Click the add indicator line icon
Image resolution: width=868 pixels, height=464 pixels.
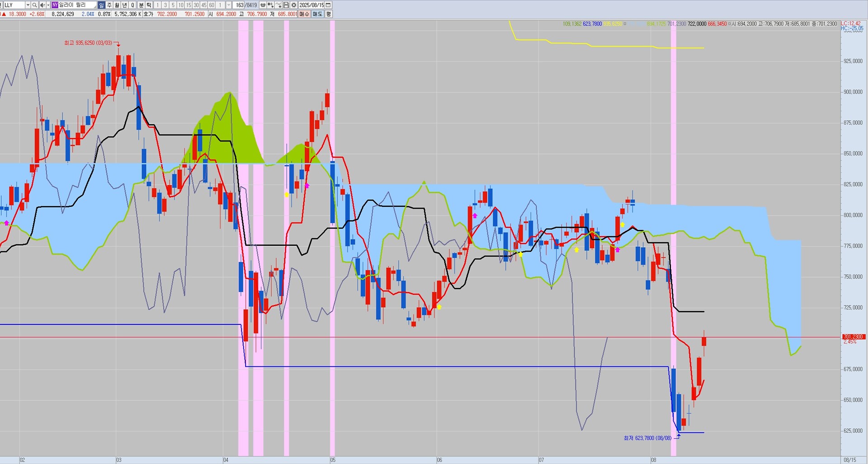click(278, 5)
